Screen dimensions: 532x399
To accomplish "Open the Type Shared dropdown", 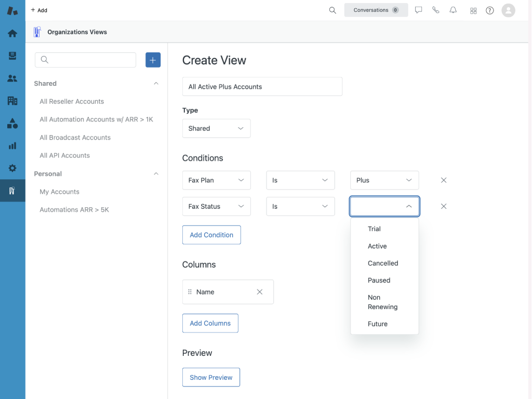I will [x=216, y=128].
